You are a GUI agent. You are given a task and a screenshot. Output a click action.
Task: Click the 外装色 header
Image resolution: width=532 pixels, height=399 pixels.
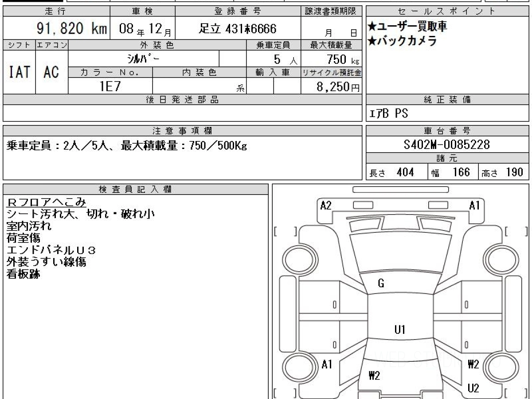[157, 45]
